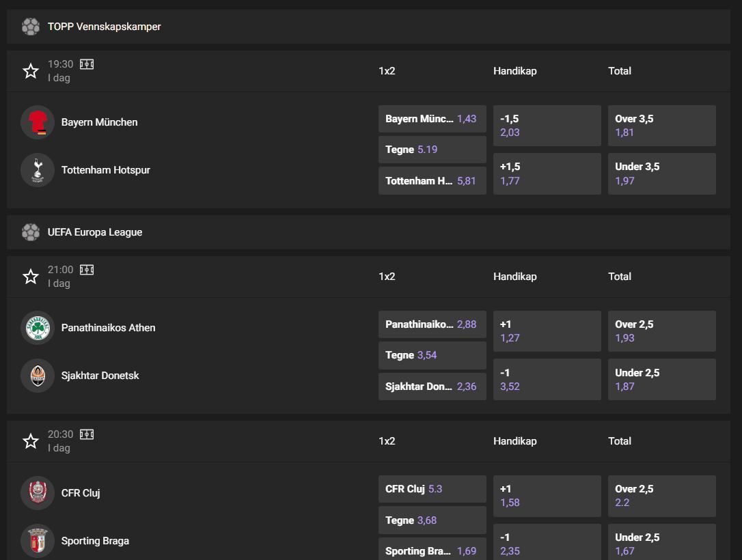
Task: Toggle the favorite star on the 21:00 match
Action: tap(30, 276)
